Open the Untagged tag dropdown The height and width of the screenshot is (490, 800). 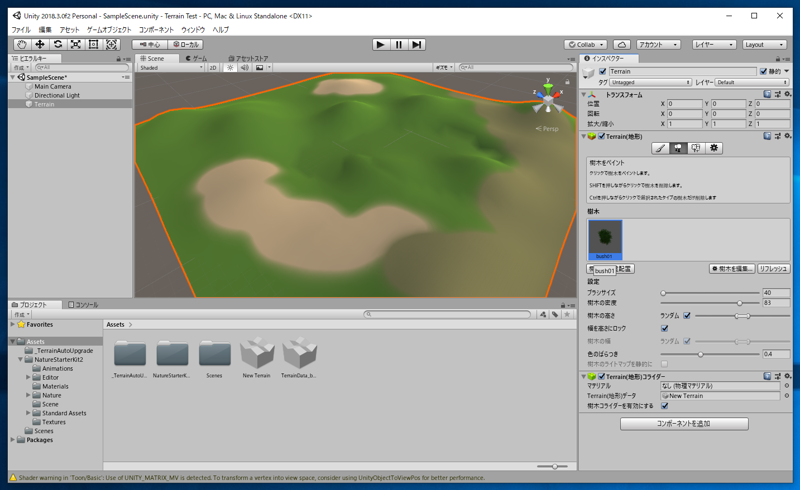(x=651, y=82)
